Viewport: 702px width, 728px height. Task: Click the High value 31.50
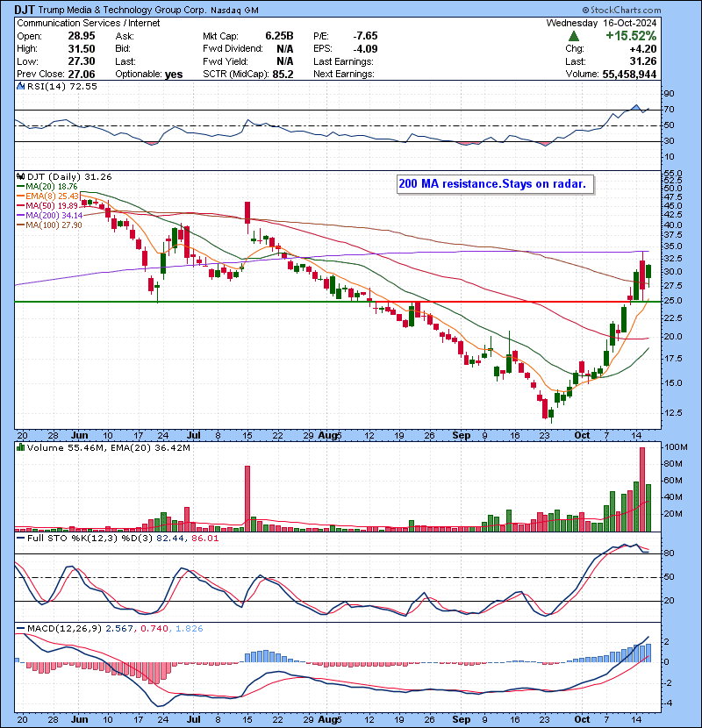coord(82,49)
